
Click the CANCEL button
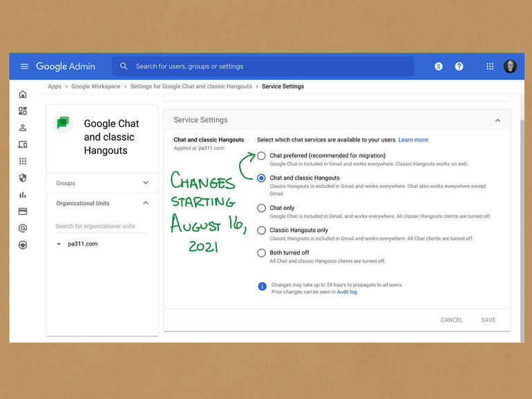(x=451, y=320)
